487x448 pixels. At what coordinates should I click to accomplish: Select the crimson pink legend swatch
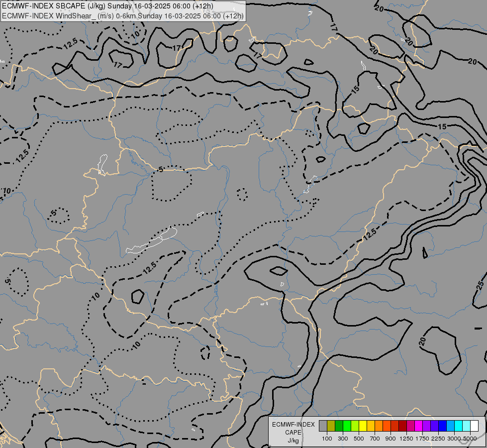(x=410, y=426)
